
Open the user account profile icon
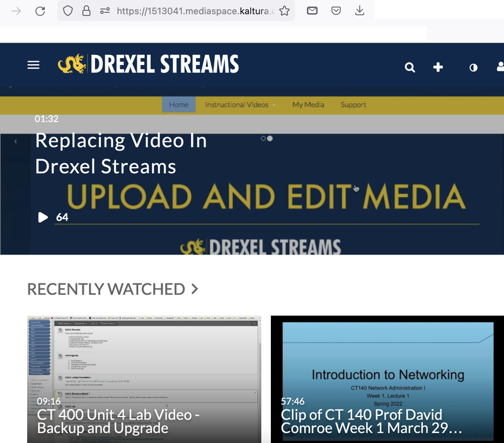pos(500,67)
